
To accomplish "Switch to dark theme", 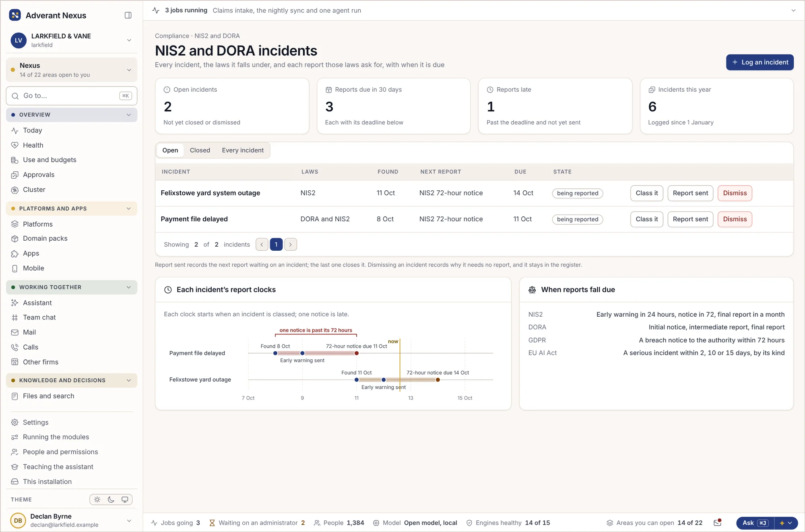I will 111,499.
